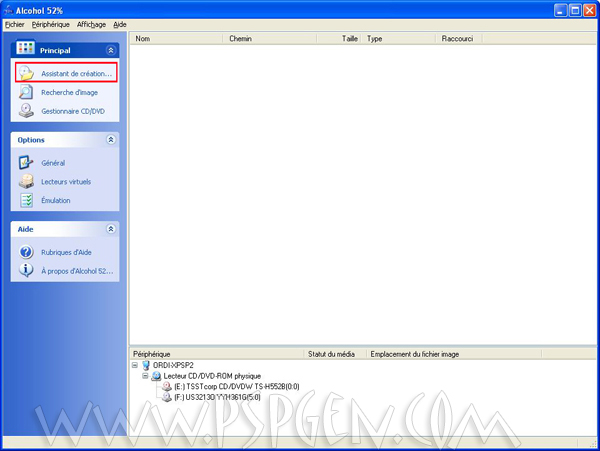600x451 pixels.
Task: Click the Statut du média column header
Action: click(336, 354)
